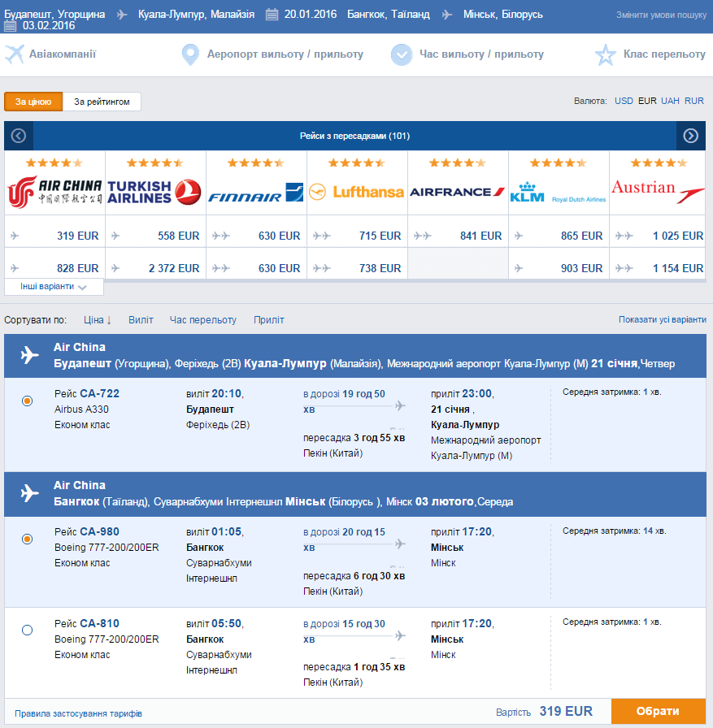Image resolution: width=713 pixels, height=728 pixels.
Task: Select the CA-980 flight radio button
Action: point(28,539)
